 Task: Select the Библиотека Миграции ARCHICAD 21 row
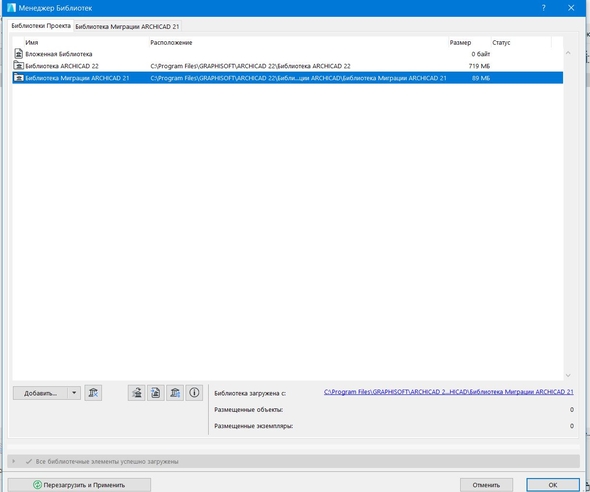point(288,78)
